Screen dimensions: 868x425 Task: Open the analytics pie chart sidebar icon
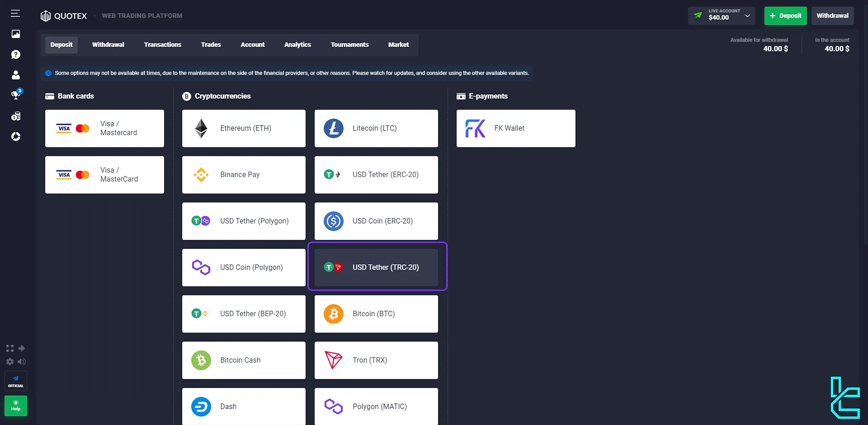click(16, 136)
